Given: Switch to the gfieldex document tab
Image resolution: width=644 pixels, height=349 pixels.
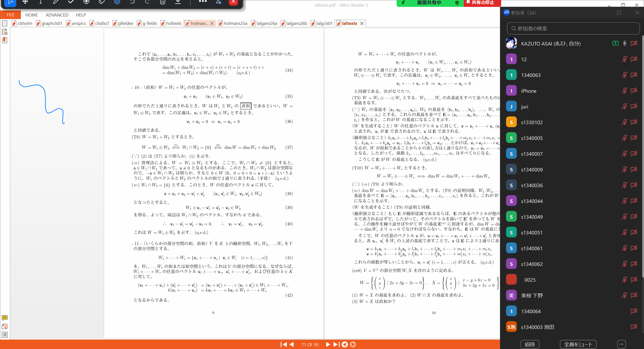Looking at the screenshot, I should pos(123,23).
